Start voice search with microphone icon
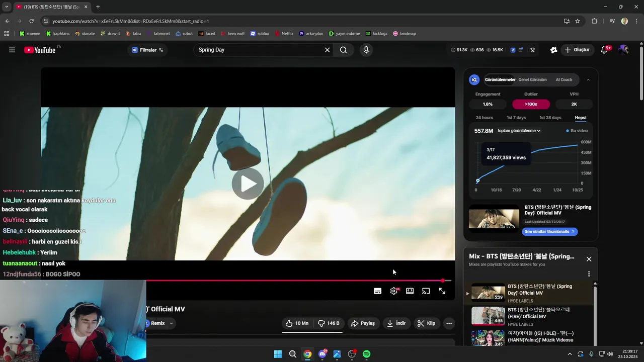Viewport: 644px width, 362px height. pyautogui.click(x=366, y=50)
